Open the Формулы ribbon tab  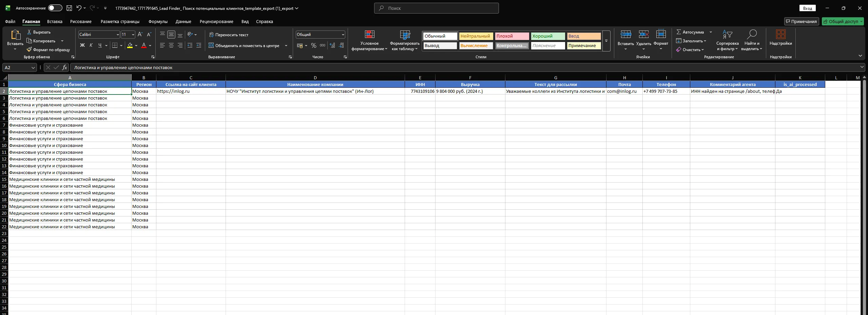pyautogui.click(x=158, y=21)
